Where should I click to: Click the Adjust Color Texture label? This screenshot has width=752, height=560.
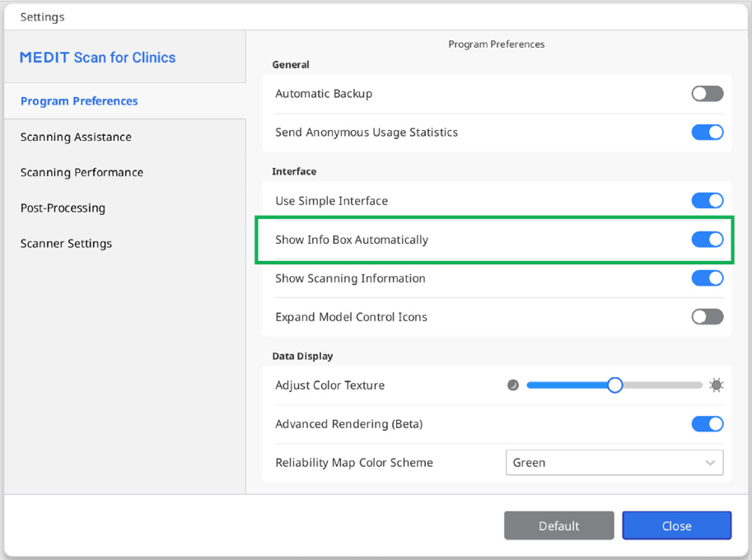click(330, 385)
